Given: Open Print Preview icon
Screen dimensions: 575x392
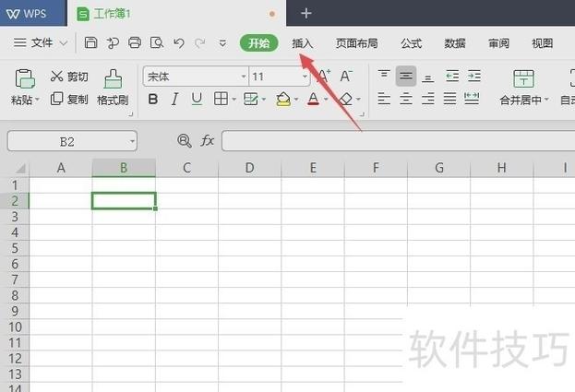Looking at the screenshot, I should click(x=157, y=42).
